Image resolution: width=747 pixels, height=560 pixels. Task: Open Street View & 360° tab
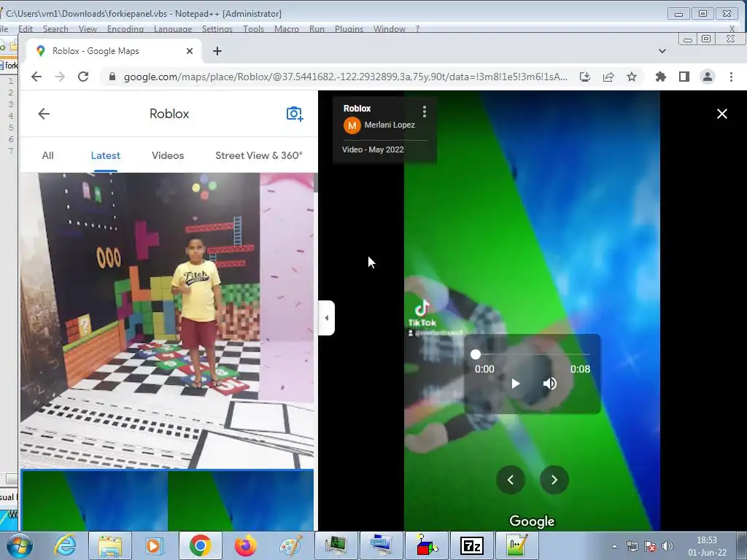tap(259, 156)
